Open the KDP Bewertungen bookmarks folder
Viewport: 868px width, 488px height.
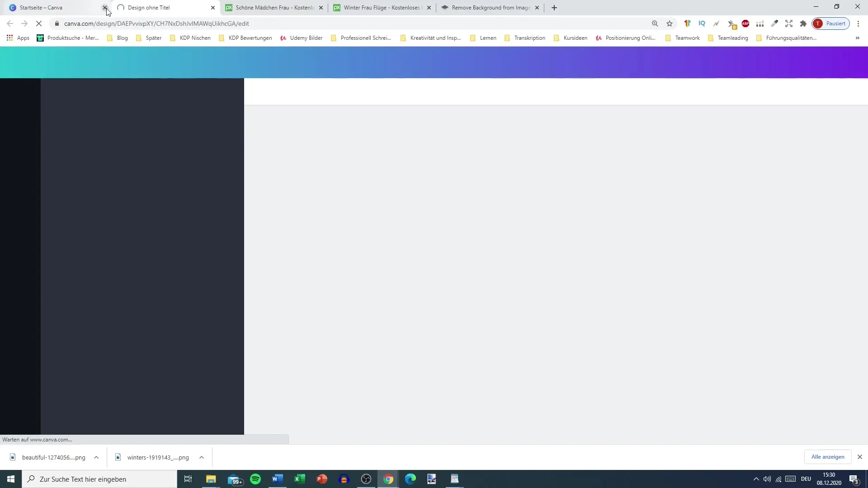point(245,38)
